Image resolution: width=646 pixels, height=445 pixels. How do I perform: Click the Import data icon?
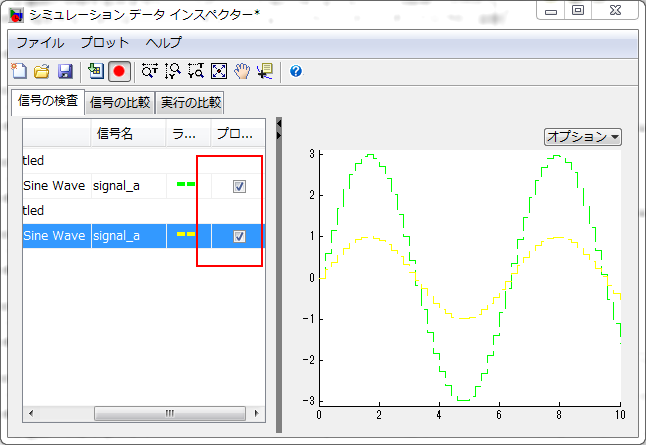tap(96, 71)
